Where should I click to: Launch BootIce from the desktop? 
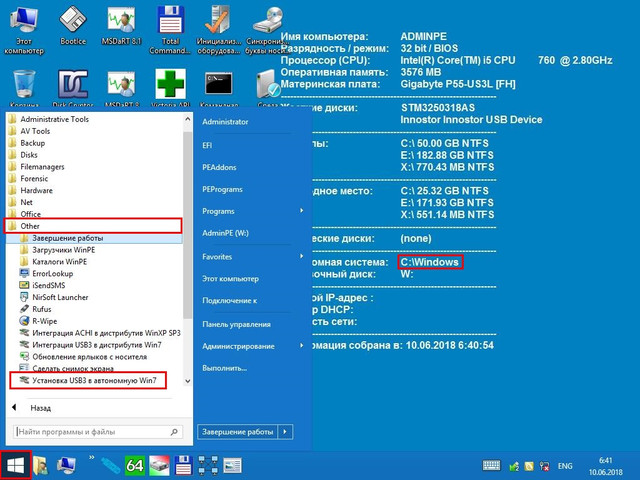pos(73,26)
